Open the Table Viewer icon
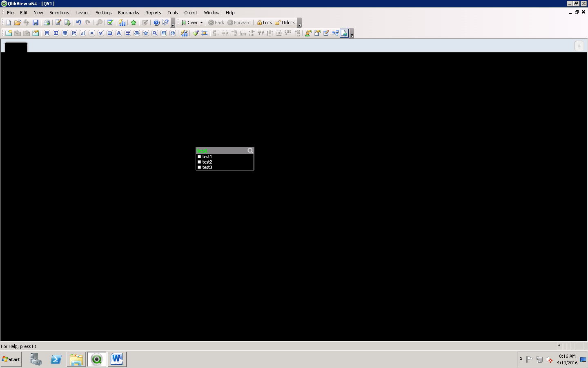Viewport: 588px width, 368px height. pos(335,33)
